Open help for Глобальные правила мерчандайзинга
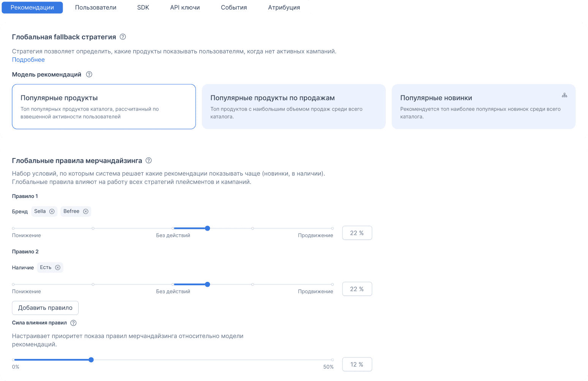The image size is (588, 381). click(149, 160)
